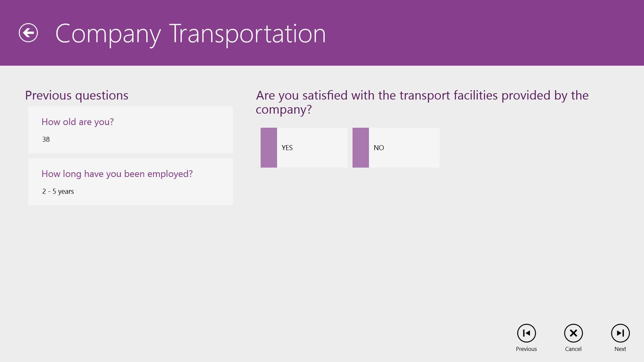
Task: Choose NO as the answer
Action: pos(404,148)
